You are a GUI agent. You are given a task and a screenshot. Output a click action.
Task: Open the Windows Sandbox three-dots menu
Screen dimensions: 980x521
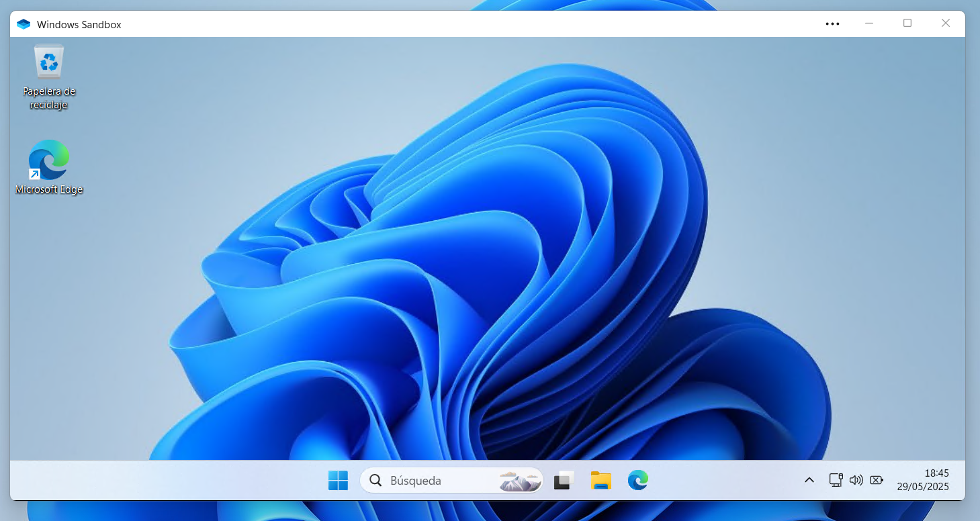click(x=832, y=23)
